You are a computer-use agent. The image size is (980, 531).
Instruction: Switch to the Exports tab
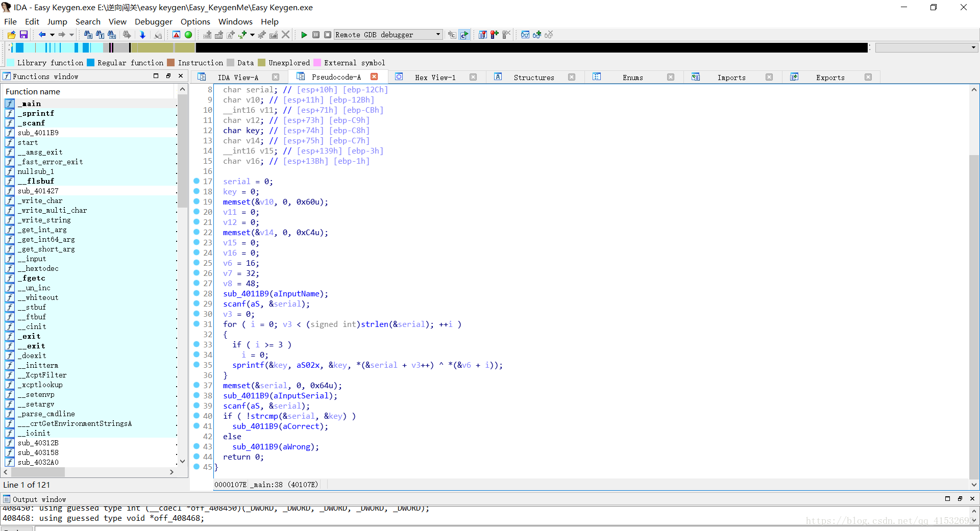(830, 77)
